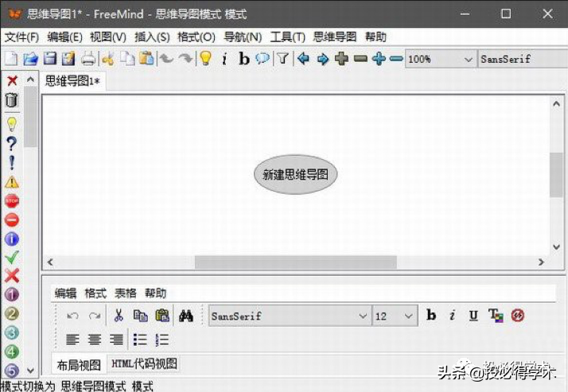Add the priority 1 icon
Image resolution: width=568 pixels, height=392 pixels.
[x=12, y=294]
